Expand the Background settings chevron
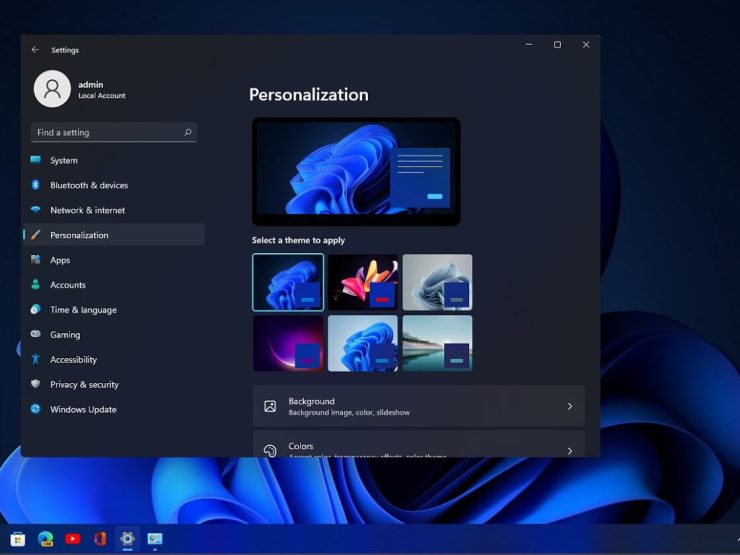Screen dimensions: 740x555 (x=570, y=406)
